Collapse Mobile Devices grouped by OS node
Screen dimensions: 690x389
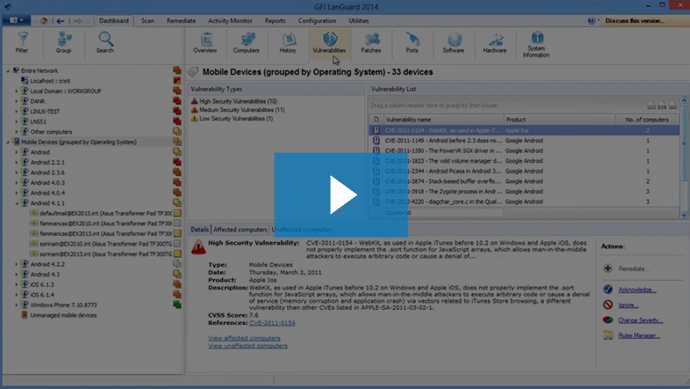point(7,142)
